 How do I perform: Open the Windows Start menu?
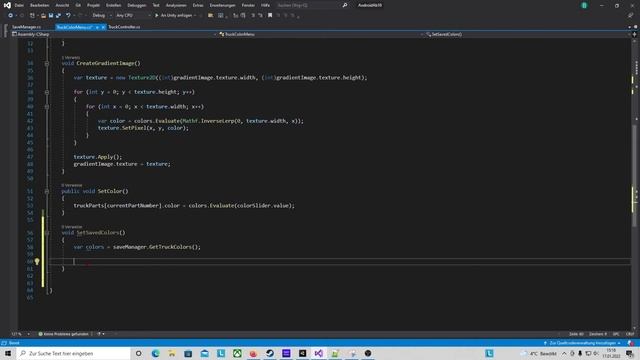[x=7, y=353]
